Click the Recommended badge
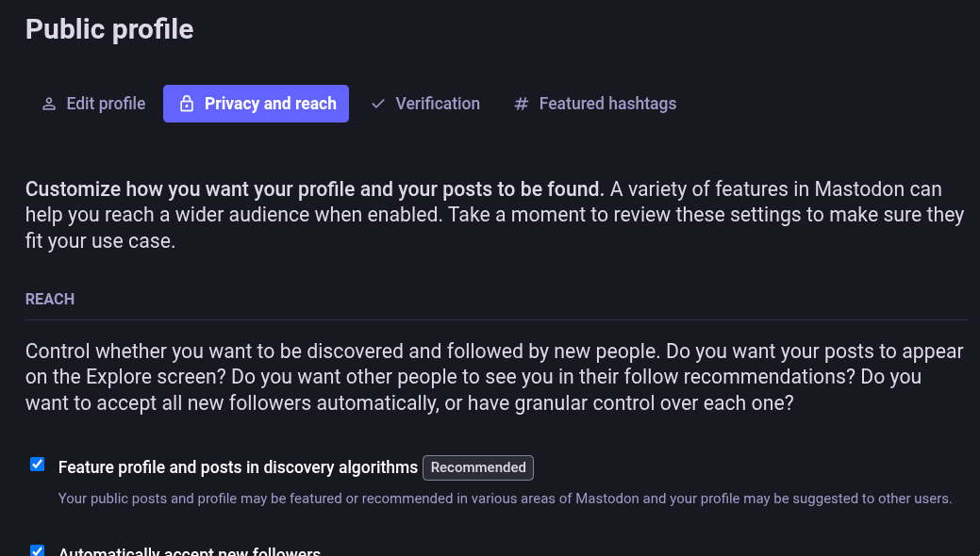This screenshot has width=980, height=556. (478, 468)
